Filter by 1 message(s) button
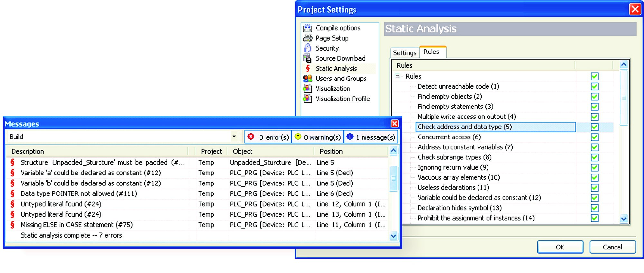This screenshot has height=273, width=644. [371, 137]
